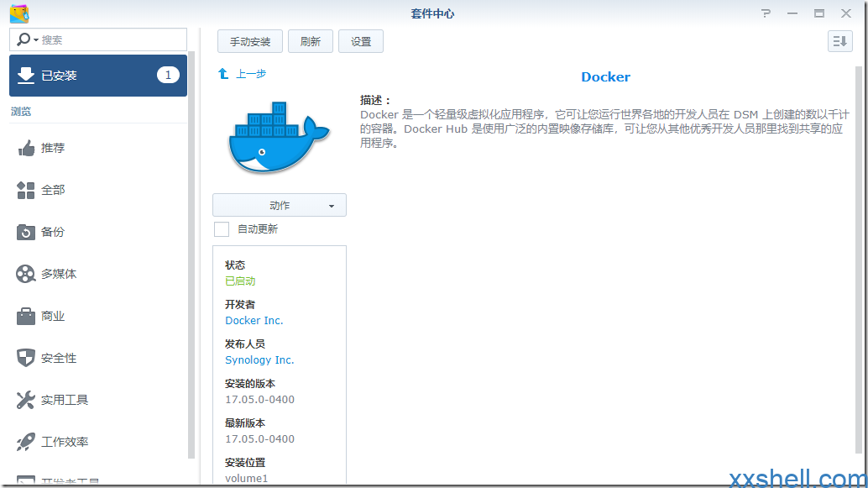Image resolution: width=868 pixels, height=488 pixels.
Task: Click the main panel vertical scrollbar
Action: [x=859, y=260]
